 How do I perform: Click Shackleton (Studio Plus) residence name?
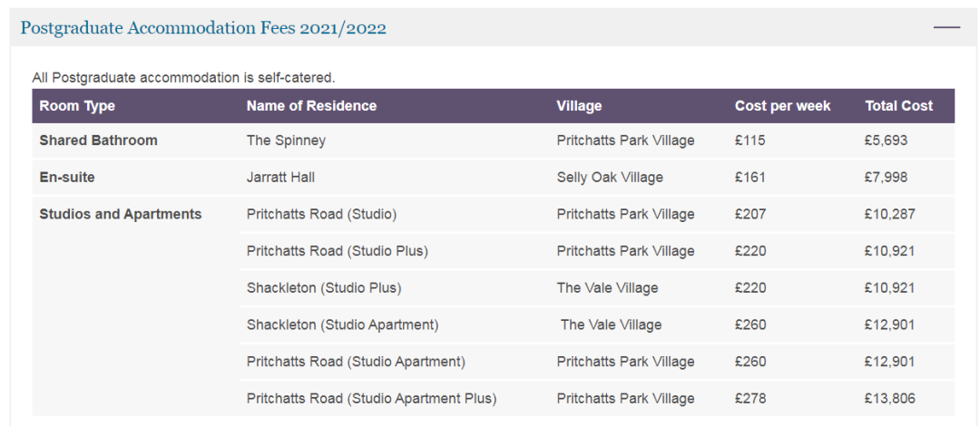[323, 288]
